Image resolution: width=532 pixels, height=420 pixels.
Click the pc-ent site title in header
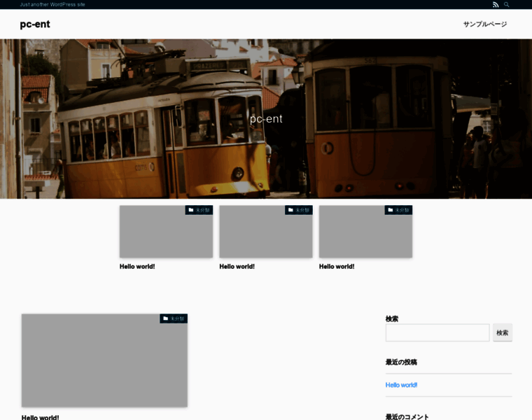click(x=35, y=24)
